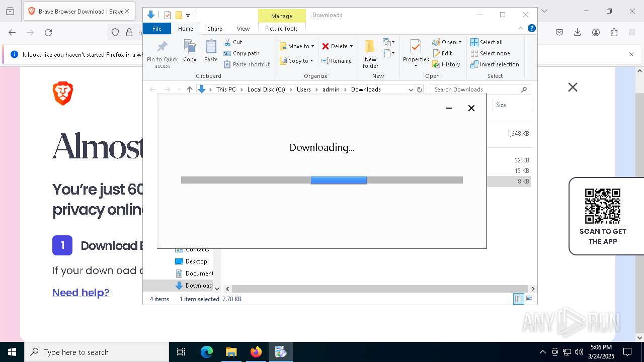
Task: Open the Delete dropdown arrow
Action: pos(351,46)
